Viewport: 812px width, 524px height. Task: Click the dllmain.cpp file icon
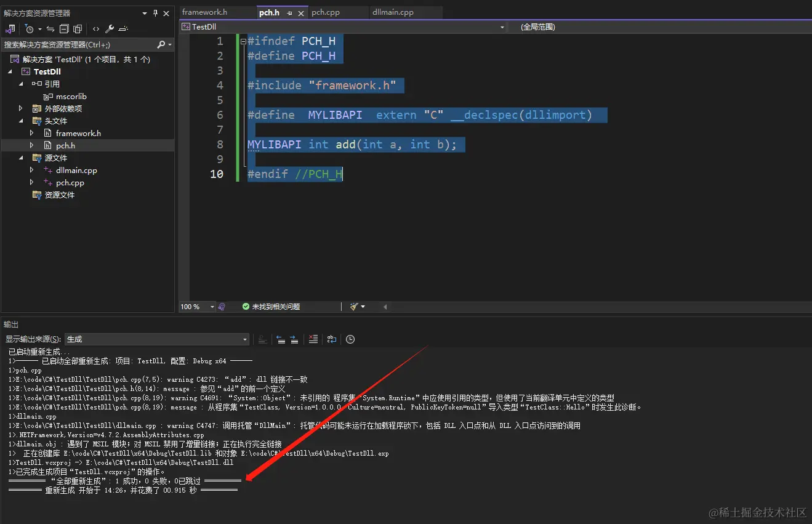tap(48, 170)
